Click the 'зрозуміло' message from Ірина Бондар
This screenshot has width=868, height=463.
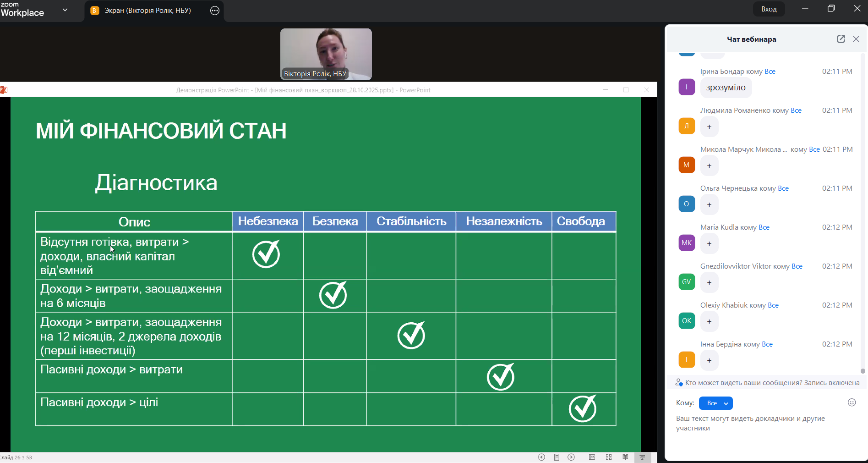coord(726,88)
